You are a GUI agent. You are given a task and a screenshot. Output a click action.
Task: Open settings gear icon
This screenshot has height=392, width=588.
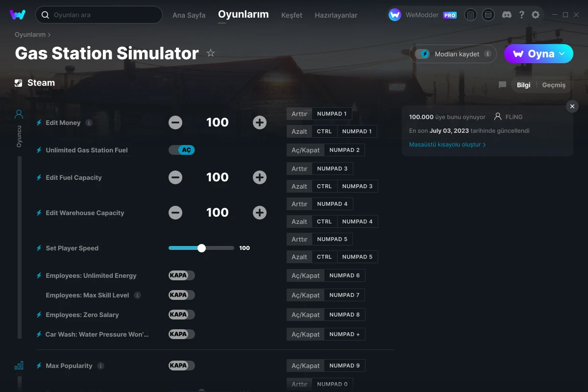pyautogui.click(x=536, y=15)
